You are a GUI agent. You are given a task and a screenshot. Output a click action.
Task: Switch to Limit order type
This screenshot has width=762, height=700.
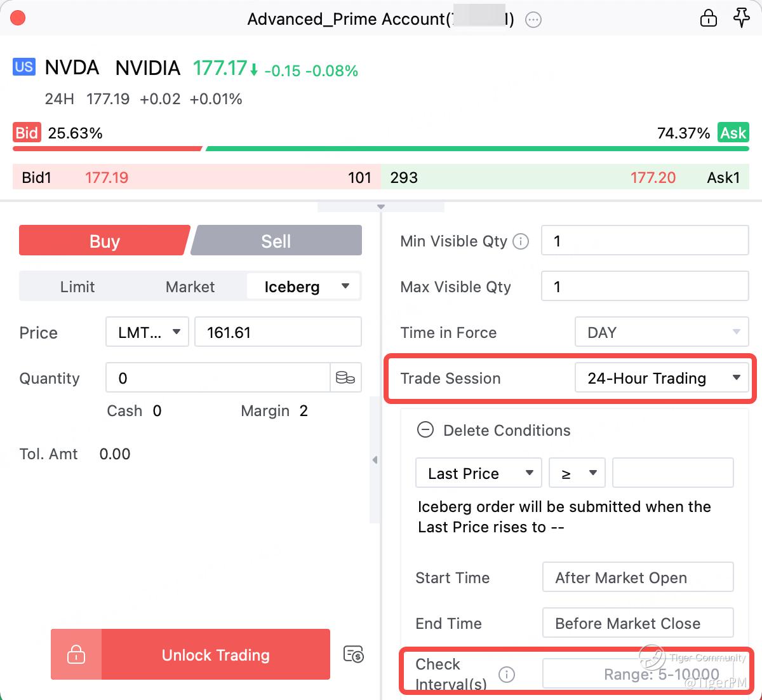point(77,286)
